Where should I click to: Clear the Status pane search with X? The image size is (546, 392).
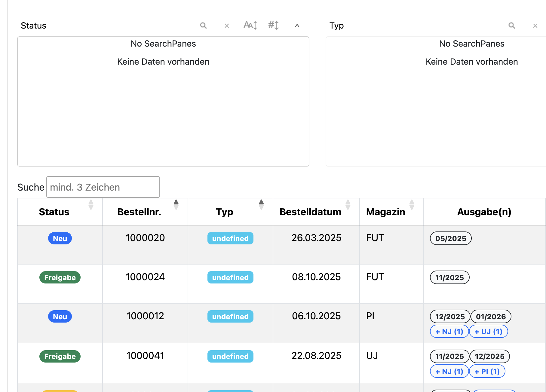click(x=227, y=26)
